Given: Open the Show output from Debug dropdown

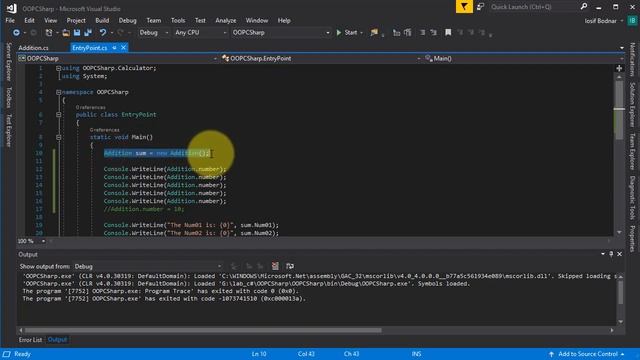Looking at the screenshot, I should point(148,266).
